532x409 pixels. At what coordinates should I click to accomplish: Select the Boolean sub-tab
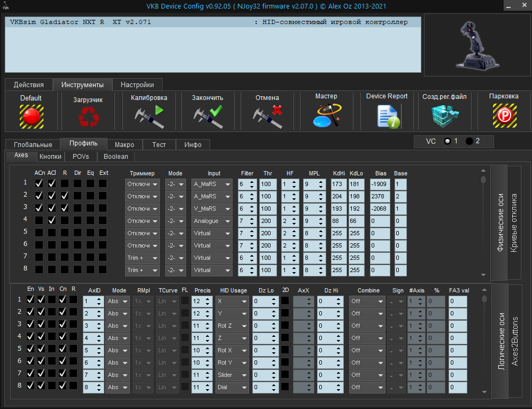(115, 156)
